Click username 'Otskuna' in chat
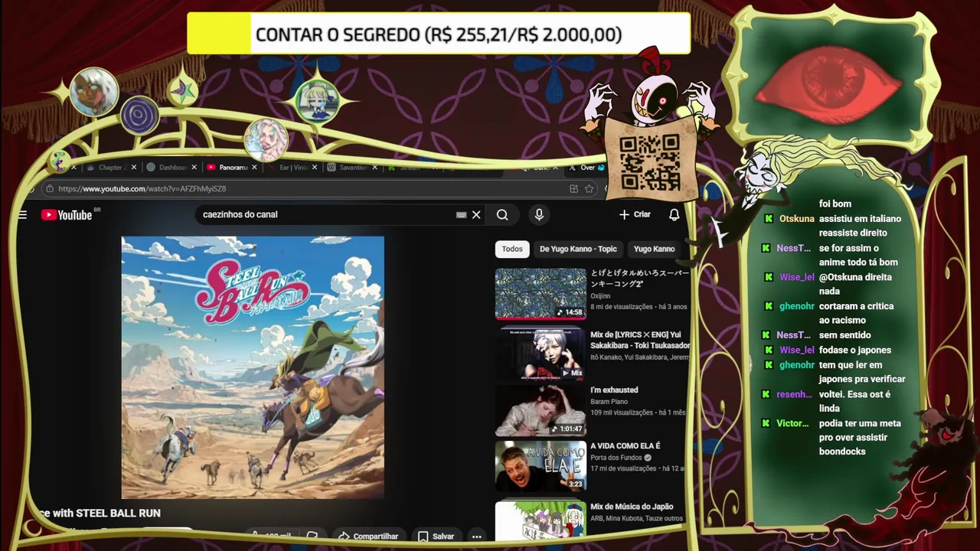Image resolution: width=980 pixels, height=551 pixels. (797, 219)
